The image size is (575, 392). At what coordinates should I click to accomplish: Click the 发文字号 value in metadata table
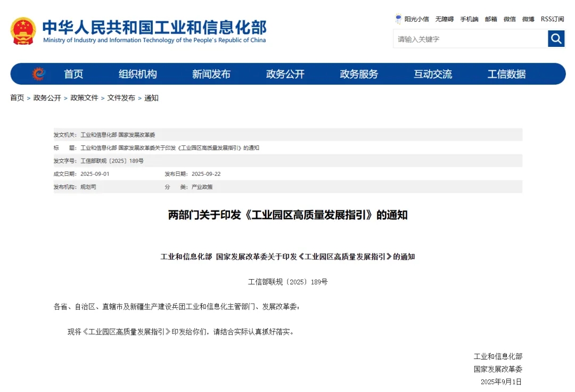coord(112,161)
